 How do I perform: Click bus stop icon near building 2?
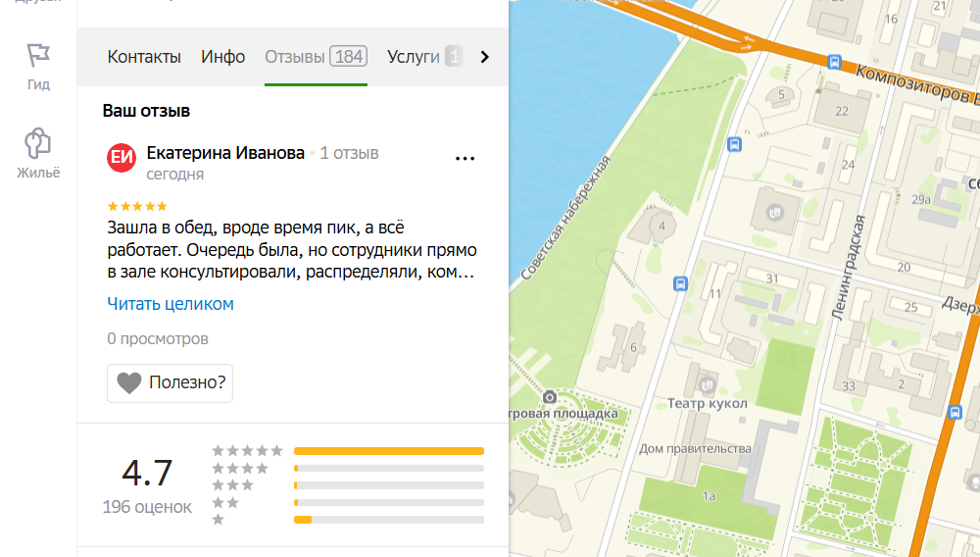[x=955, y=413]
